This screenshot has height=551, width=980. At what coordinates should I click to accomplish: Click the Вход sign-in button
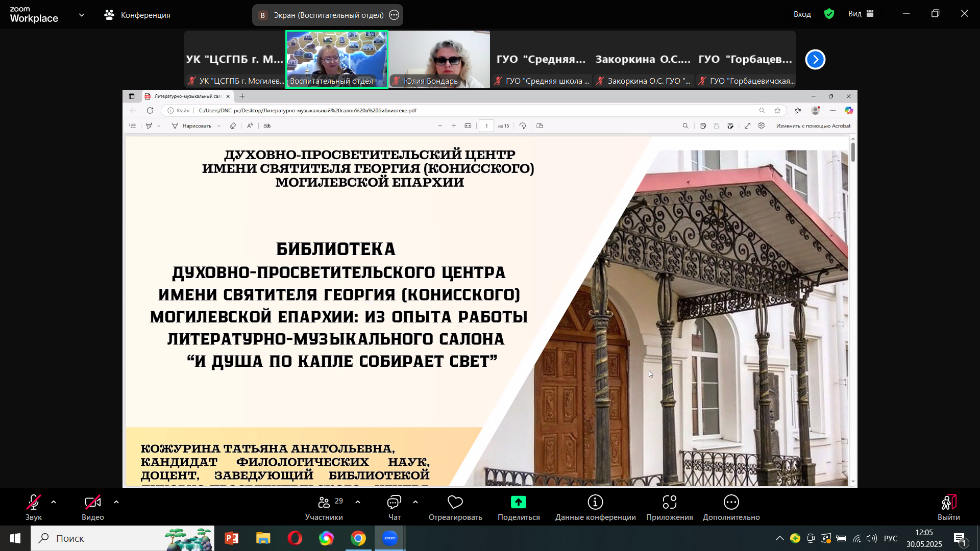click(802, 14)
